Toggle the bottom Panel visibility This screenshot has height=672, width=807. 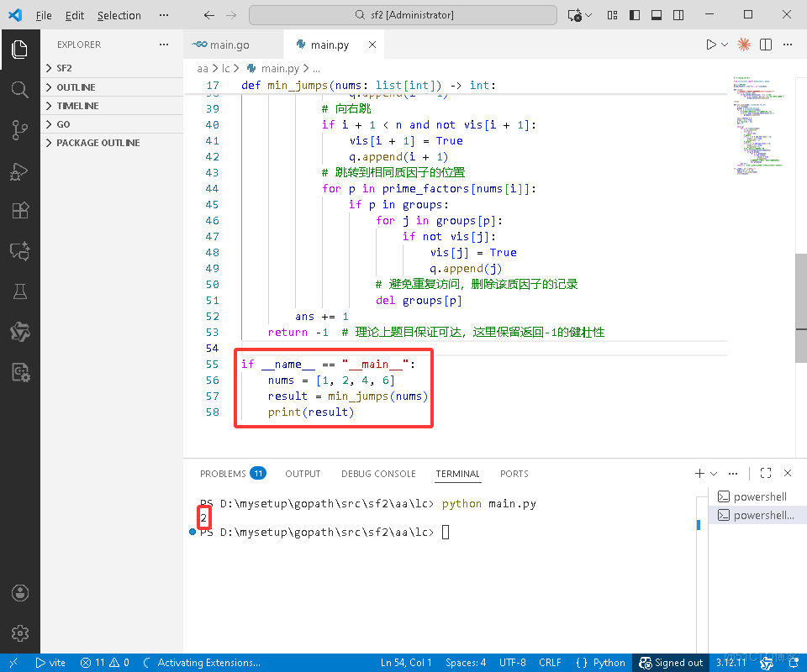coord(657,15)
